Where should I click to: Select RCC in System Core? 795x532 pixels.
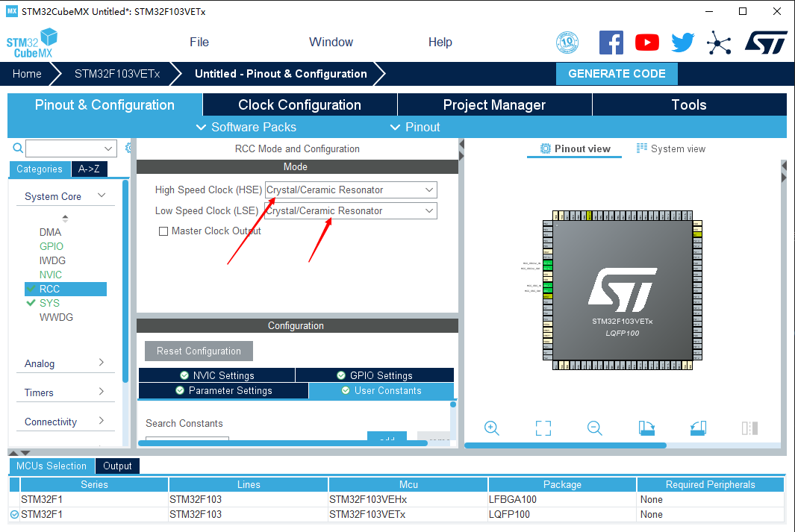(x=66, y=289)
